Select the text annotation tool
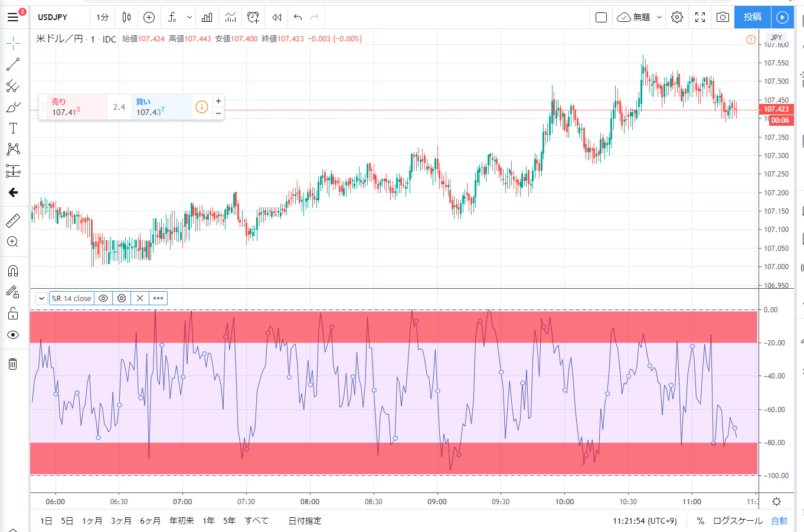Screen dimensions: 804x532 pyautogui.click(x=13, y=128)
